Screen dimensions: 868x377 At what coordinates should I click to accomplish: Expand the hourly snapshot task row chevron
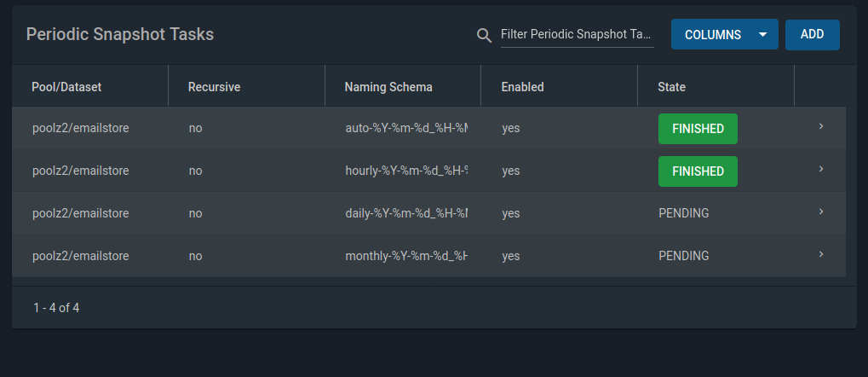point(821,169)
